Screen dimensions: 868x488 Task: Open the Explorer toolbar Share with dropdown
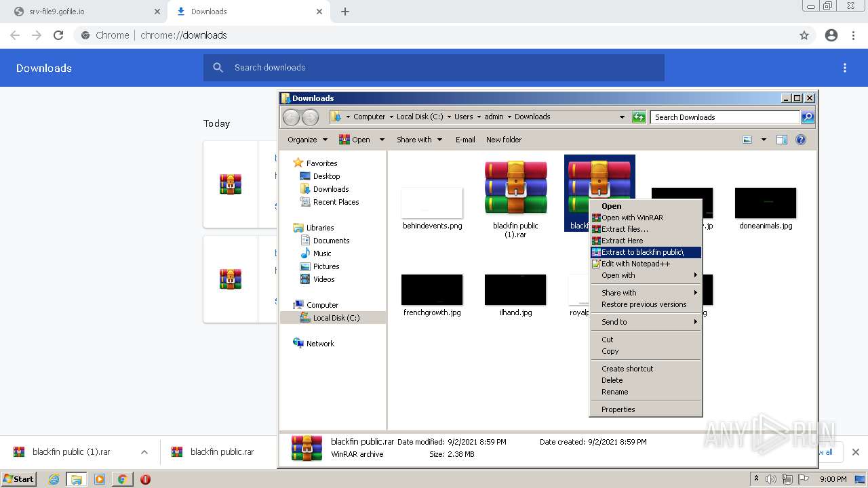(419, 140)
